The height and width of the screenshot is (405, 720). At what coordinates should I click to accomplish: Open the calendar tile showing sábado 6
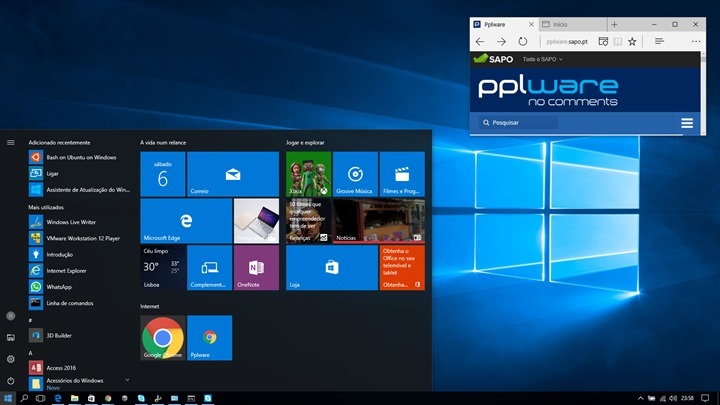[x=163, y=174]
